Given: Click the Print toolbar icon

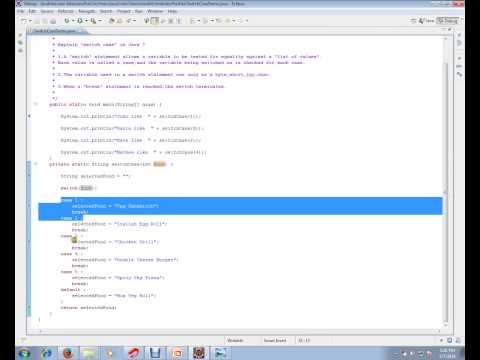Looking at the screenshot, I should tap(53, 21).
